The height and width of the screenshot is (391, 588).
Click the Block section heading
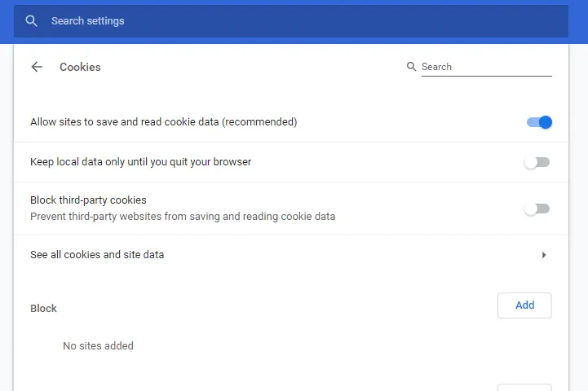43,308
